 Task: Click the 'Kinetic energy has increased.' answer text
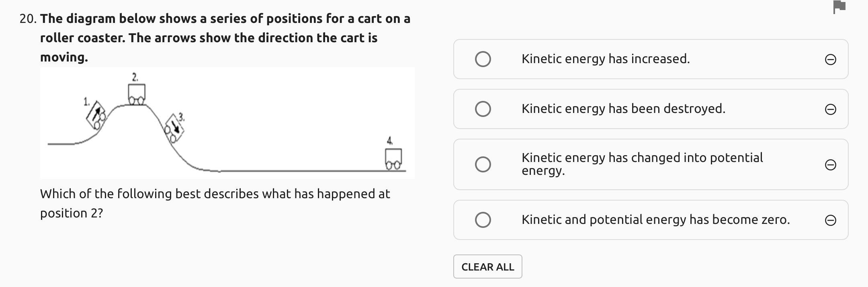pos(605,59)
